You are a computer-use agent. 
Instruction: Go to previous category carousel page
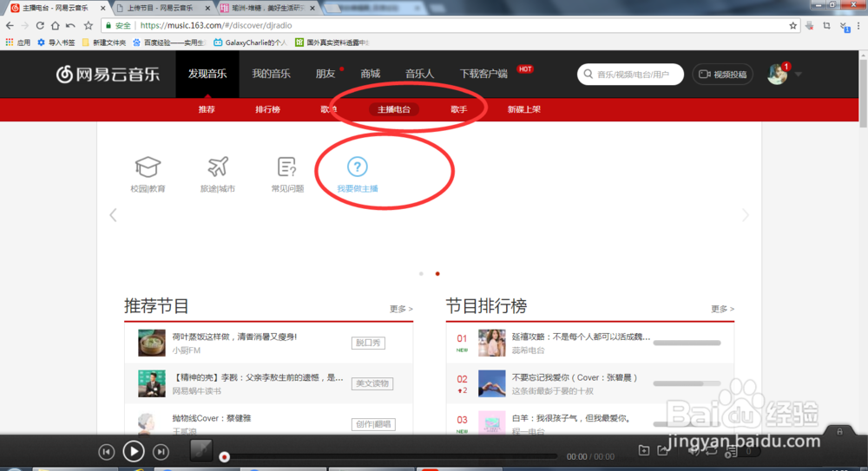(x=113, y=215)
